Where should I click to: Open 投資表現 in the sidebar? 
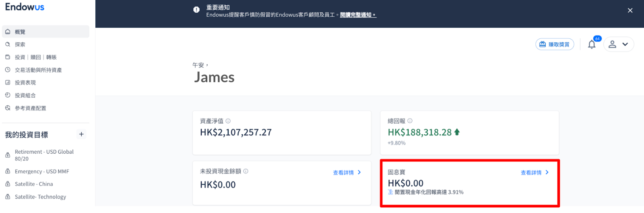[x=25, y=83]
